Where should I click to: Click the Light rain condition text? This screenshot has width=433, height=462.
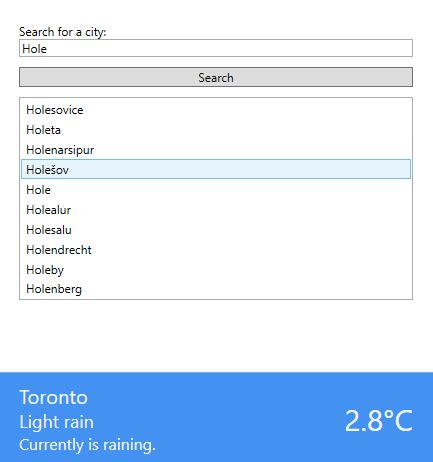[56, 422]
